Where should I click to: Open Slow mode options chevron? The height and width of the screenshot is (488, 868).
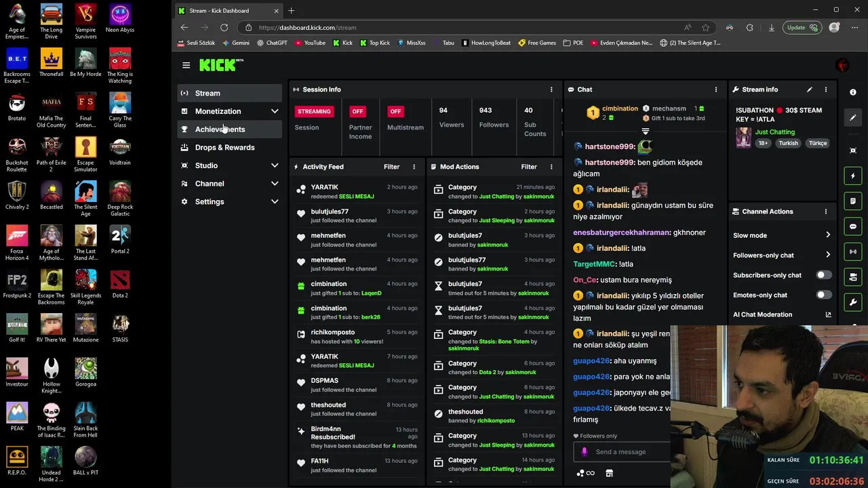click(828, 235)
